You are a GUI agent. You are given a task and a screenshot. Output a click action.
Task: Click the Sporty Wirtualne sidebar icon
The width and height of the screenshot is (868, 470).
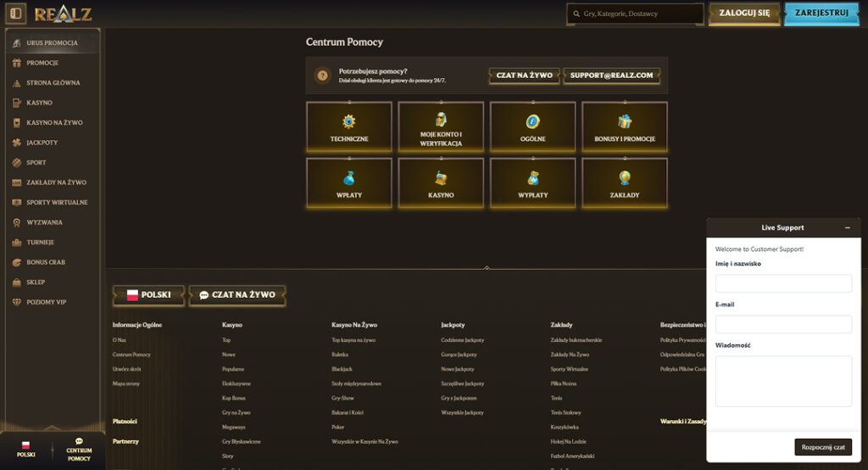click(x=17, y=202)
